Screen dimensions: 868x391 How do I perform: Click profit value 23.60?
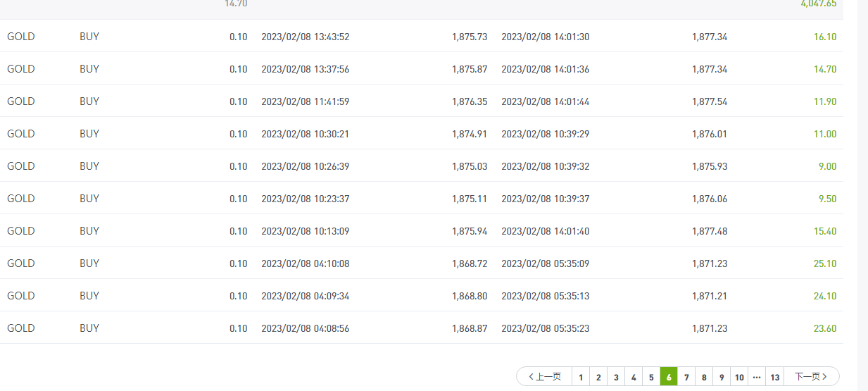825,328
